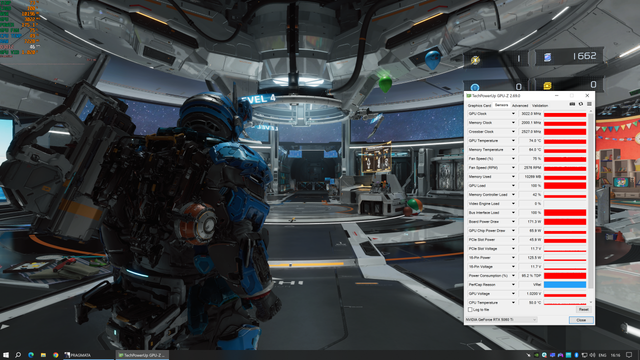Open the Memory Clock sensor dropdown
The image size is (640, 360).
(513, 122)
